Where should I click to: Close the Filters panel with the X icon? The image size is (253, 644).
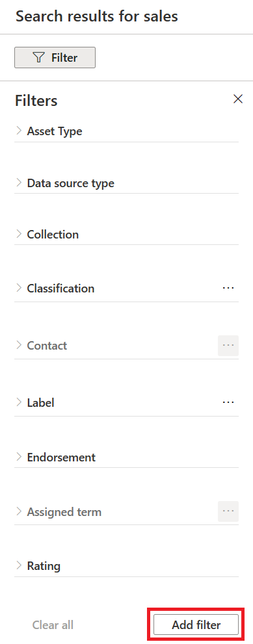(238, 99)
